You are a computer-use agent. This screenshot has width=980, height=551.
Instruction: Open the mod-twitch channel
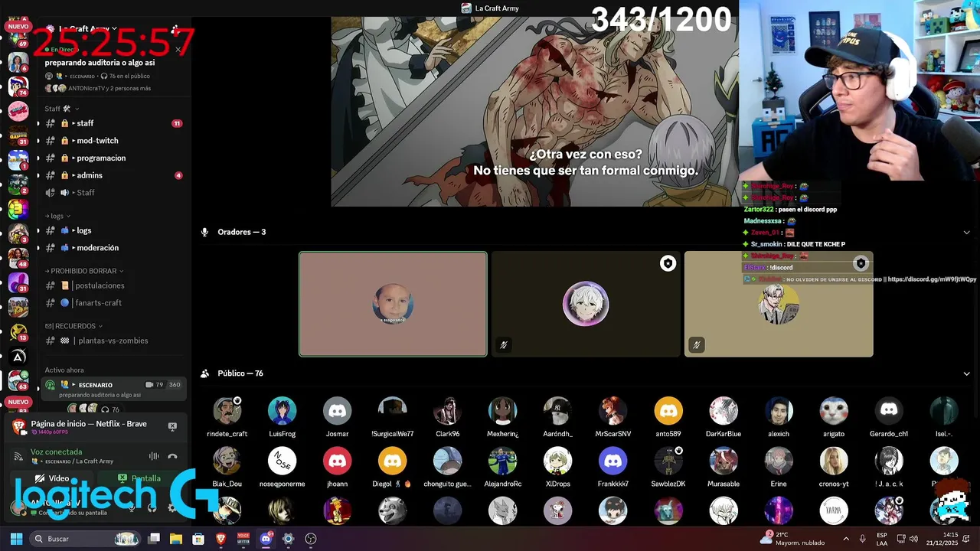[113, 141]
